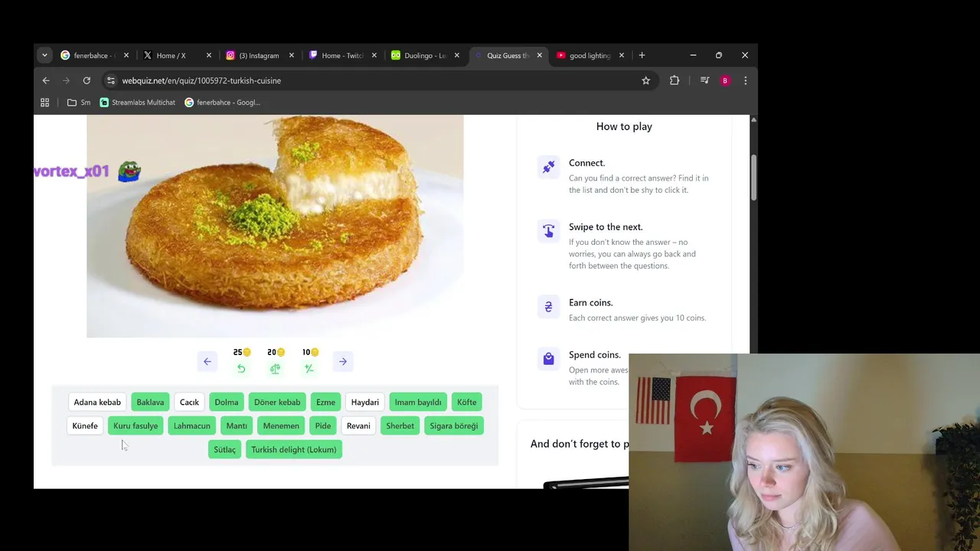Go back with browser back arrow
Screen dimensions: 980x551
pos(46,80)
